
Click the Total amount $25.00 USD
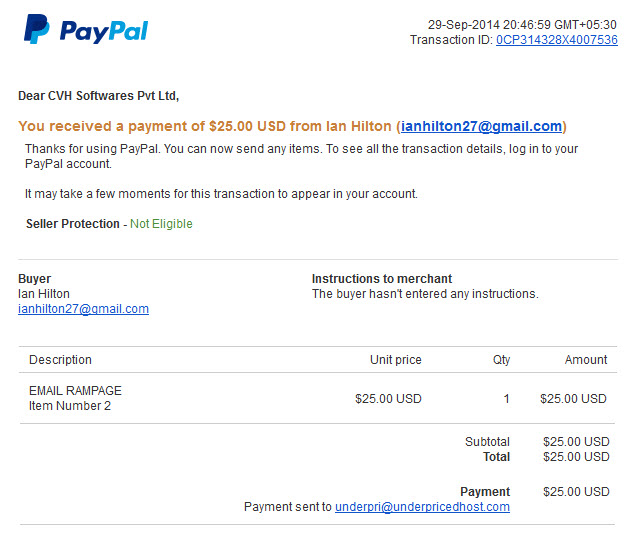click(x=576, y=457)
